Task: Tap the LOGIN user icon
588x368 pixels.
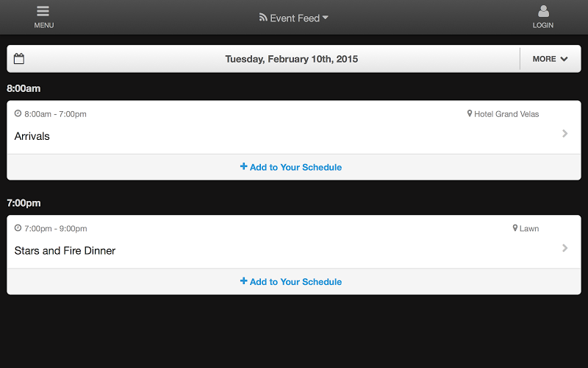Action: [543, 11]
